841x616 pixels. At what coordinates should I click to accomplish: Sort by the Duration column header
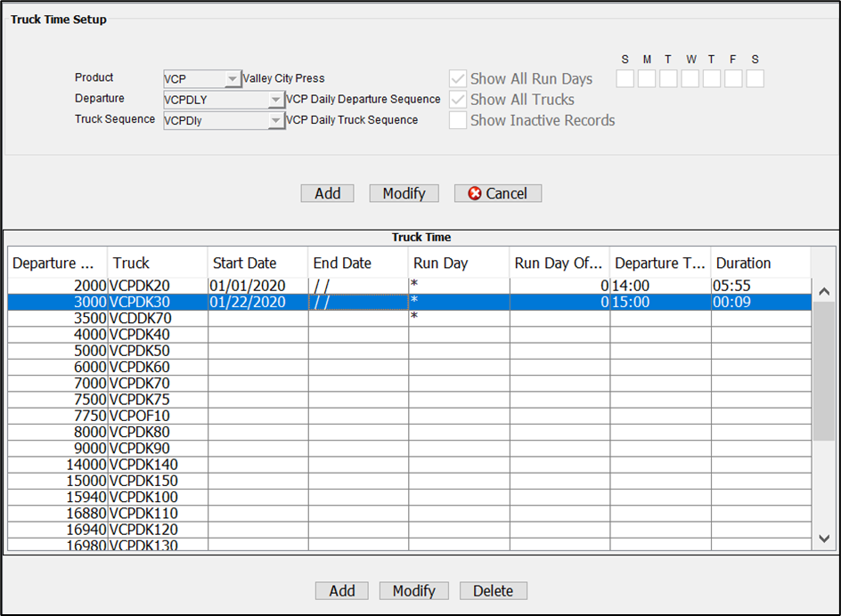point(760,263)
